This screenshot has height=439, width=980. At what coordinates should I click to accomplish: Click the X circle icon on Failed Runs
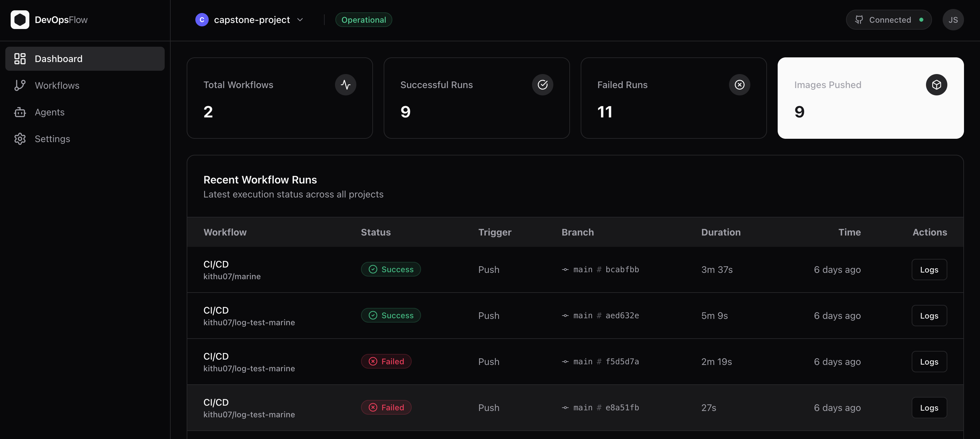pyautogui.click(x=739, y=84)
